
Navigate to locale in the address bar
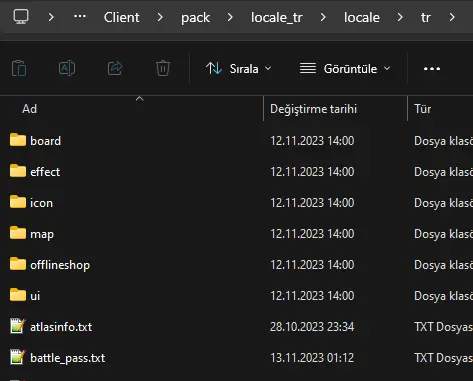tap(362, 17)
